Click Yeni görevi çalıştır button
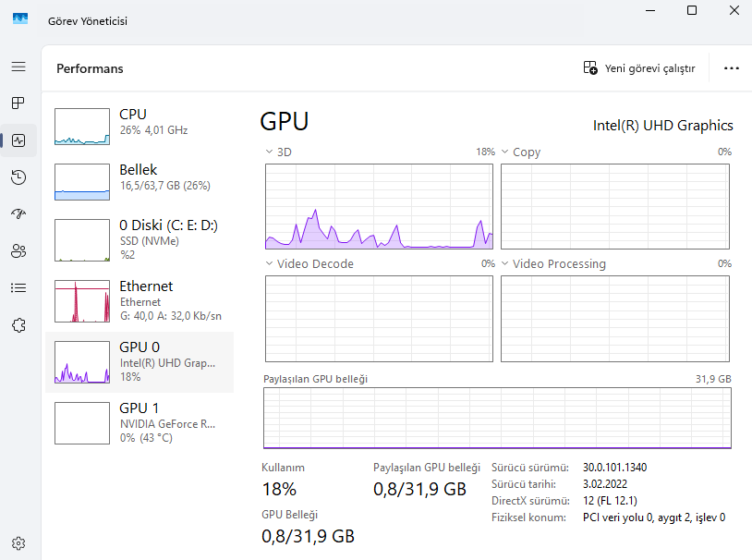Viewport: 752px width, 560px height. [x=638, y=68]
